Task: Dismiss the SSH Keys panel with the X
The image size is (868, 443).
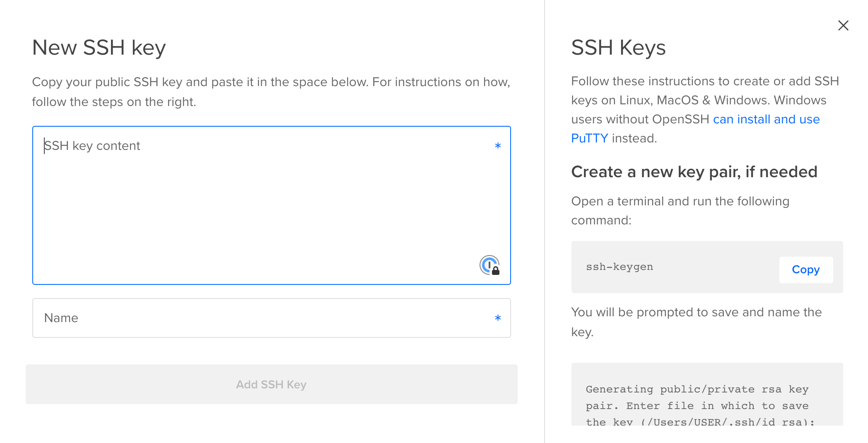Action: (843, 25)
